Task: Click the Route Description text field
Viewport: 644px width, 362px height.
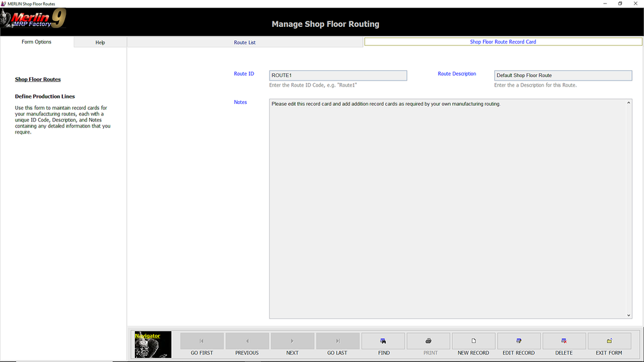Action: click(x=563, y=76)
